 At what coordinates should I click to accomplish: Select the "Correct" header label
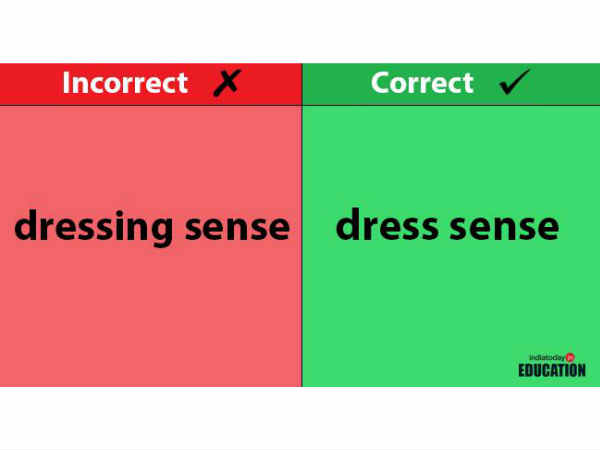(x=421, y=83)
